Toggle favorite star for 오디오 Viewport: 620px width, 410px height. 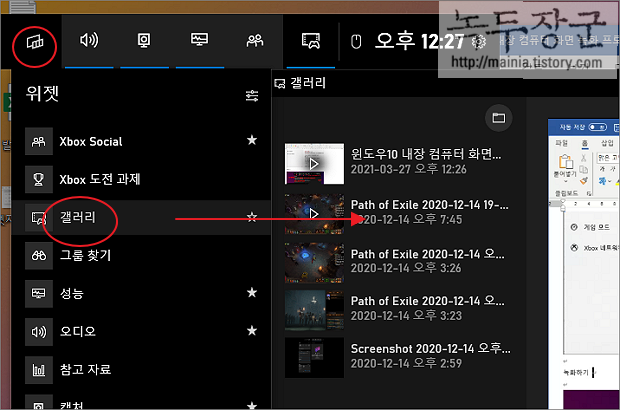(252, 330)
